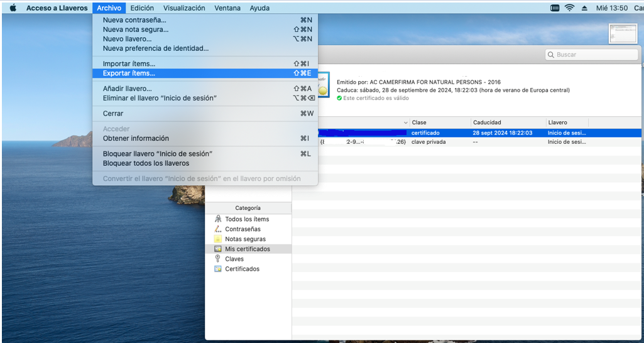Click the Categoría section header
Viewport: 644px width, 343px height.
click(x=248, y=208)
